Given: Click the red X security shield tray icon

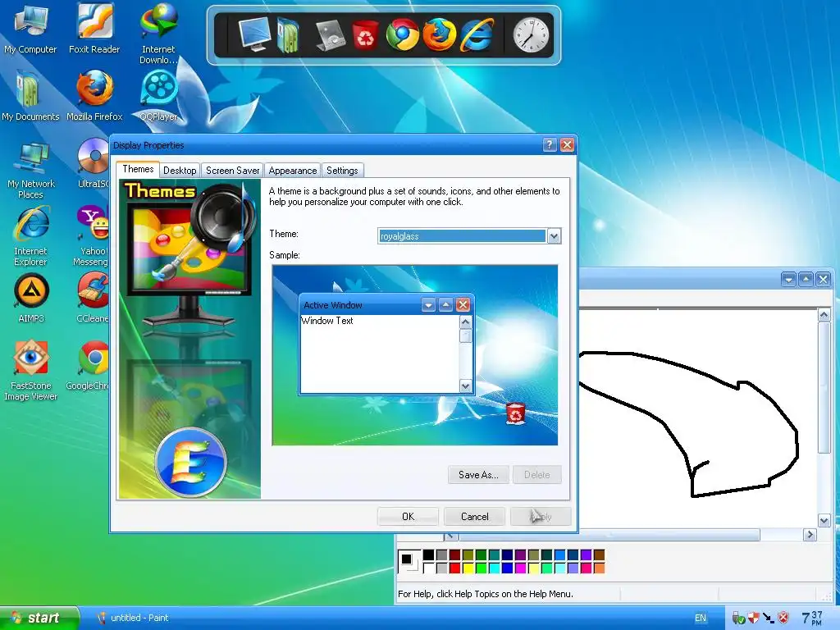Looking at the screenshot, I should coord(783,619).
